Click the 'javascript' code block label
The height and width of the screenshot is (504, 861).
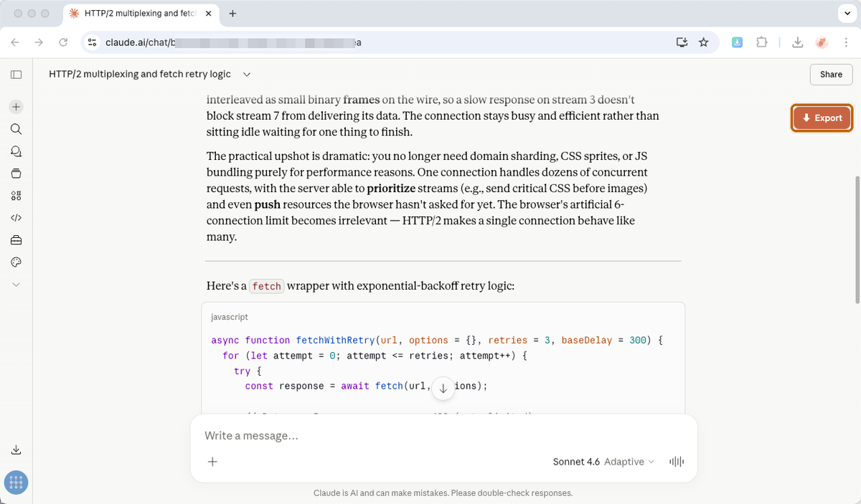tap(230, 317)
